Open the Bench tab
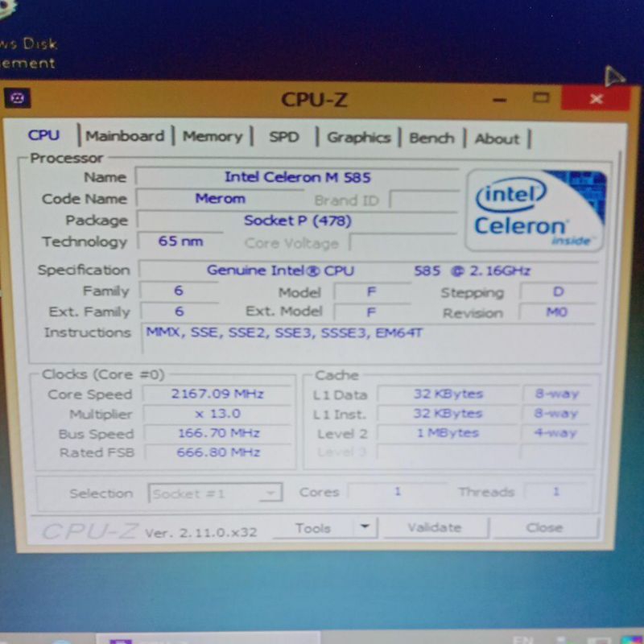 [431, 138]
